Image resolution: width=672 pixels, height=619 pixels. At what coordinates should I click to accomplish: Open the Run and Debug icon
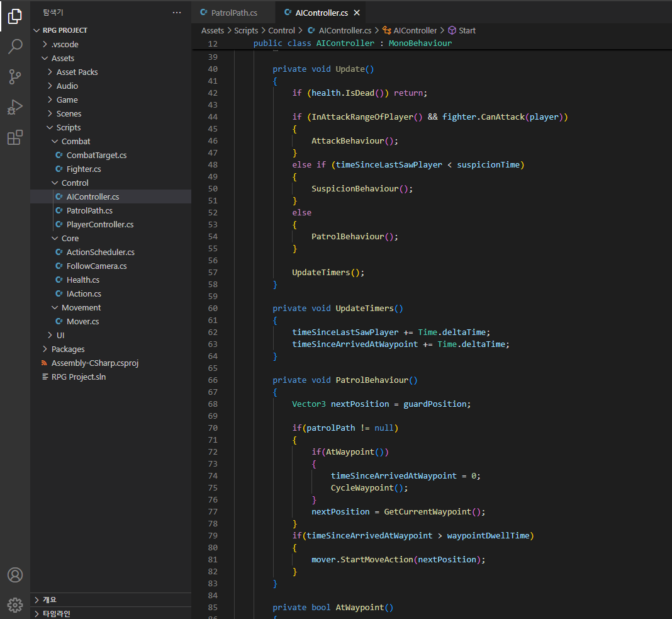tap(15, 107)
